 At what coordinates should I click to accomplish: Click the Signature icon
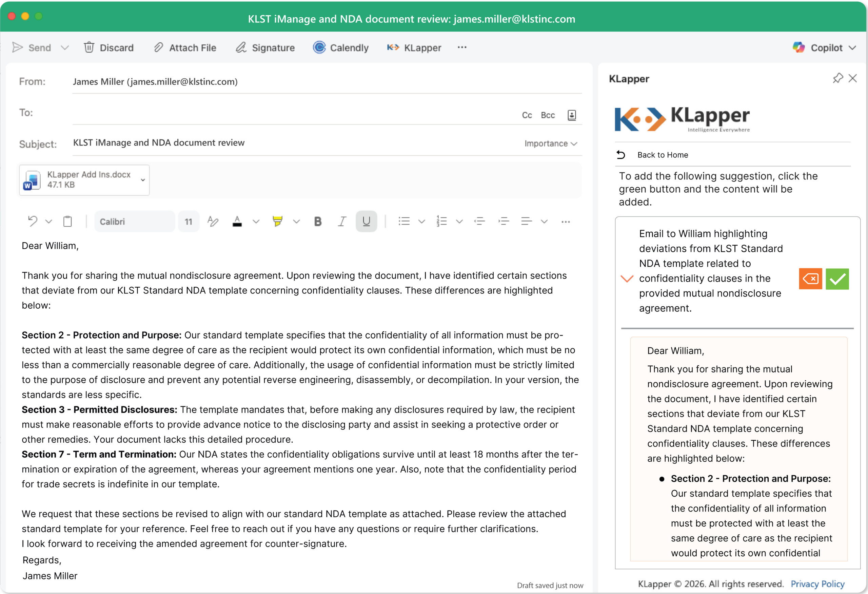click(240, 47)
